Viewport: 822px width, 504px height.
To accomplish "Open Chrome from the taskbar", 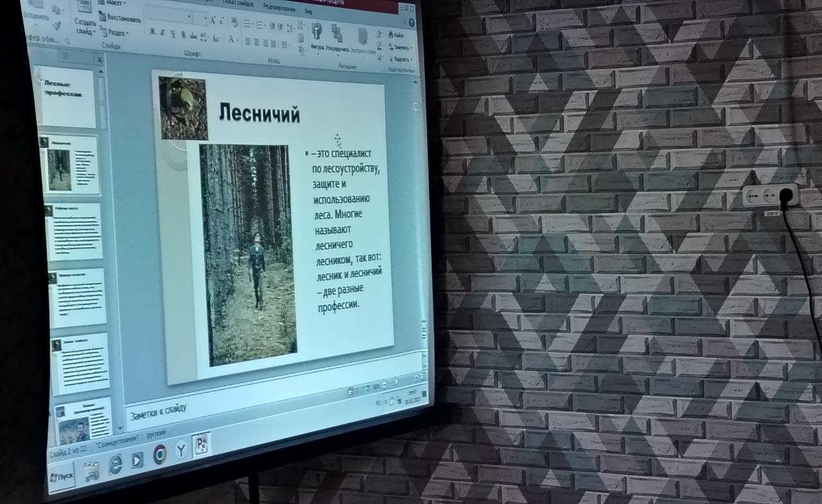I will (160, 455).
